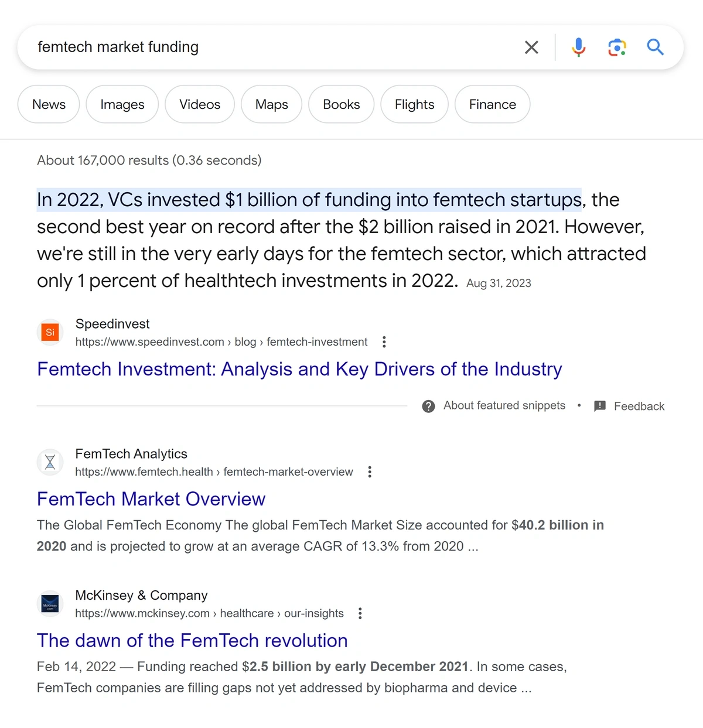Viewport: 703px width, 728px height.
Task: Open more options for the FemTech Analytics result
Action: (x=370, y=472)
